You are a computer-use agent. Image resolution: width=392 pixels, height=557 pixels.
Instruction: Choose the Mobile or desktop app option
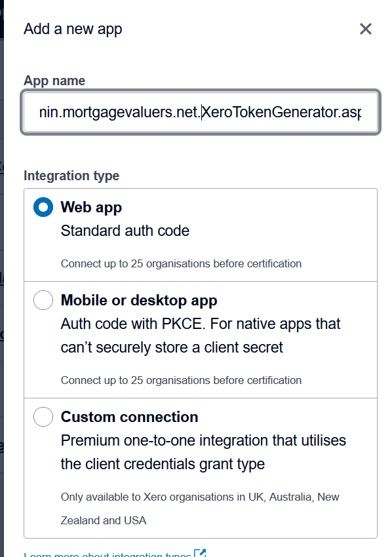click(43, 299)
